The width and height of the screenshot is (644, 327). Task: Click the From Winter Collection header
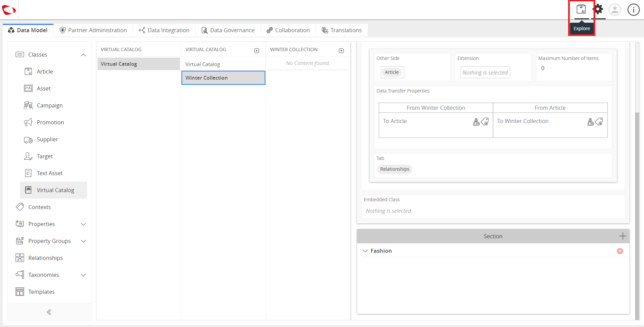pos(436,108)
